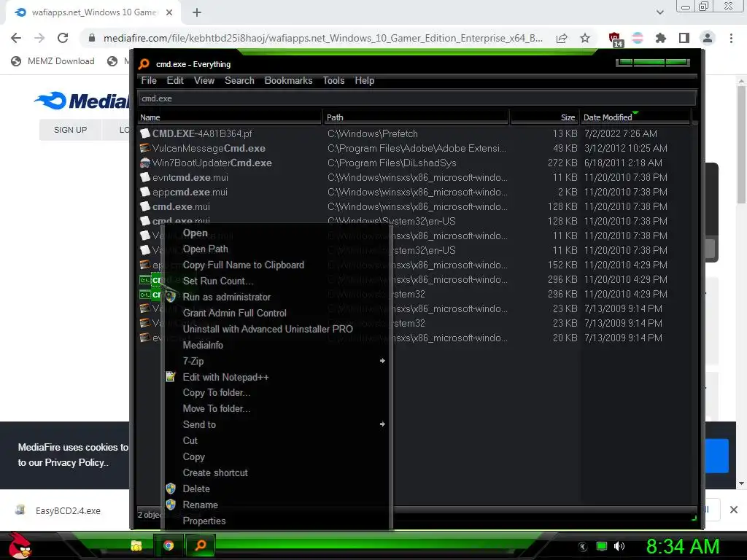The width and height of the screenshot is (747, 560).
Task: Click the shield icon next to Delete
Action: [x=171, y=489]
